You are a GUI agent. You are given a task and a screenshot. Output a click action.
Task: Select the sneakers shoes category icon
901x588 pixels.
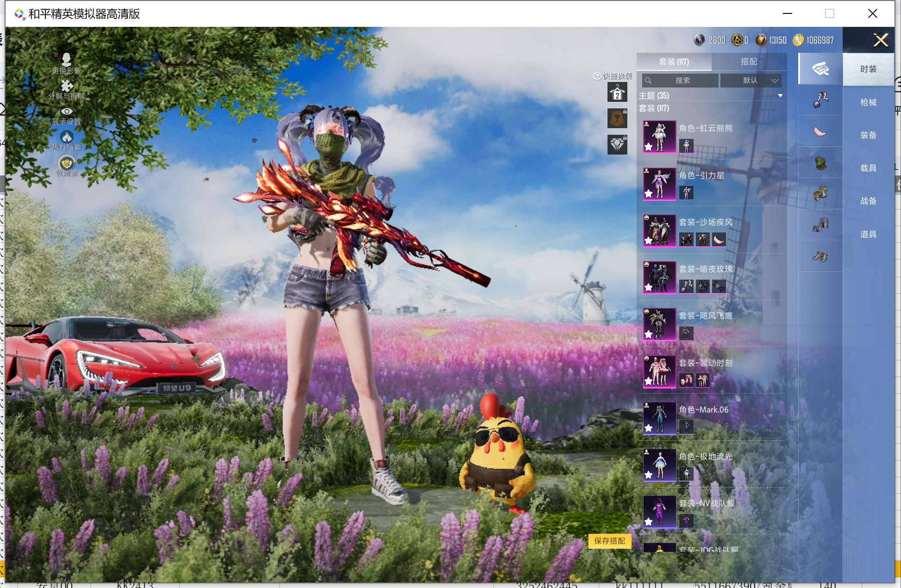[820, 256]
